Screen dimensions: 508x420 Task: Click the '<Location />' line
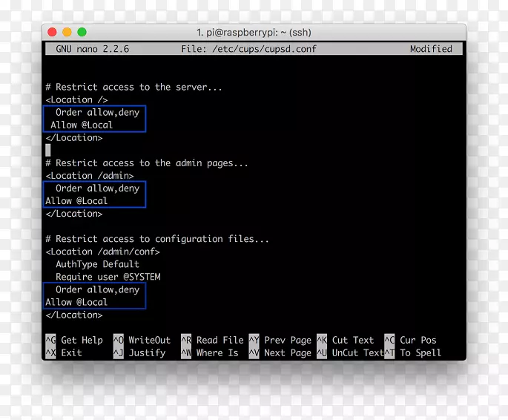pyautogui.click(x=76, y=100)
